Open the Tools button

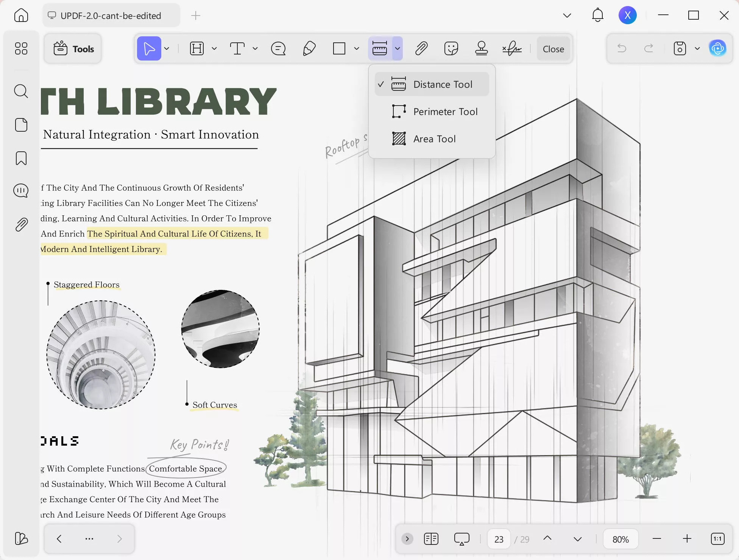pyautogui.click(x=73, y=49)
